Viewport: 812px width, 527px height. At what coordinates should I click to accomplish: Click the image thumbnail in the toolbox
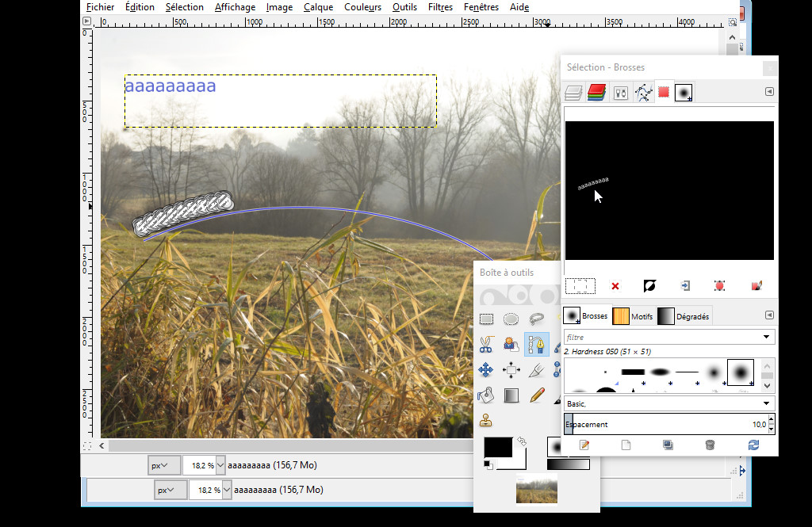[537, 489]
